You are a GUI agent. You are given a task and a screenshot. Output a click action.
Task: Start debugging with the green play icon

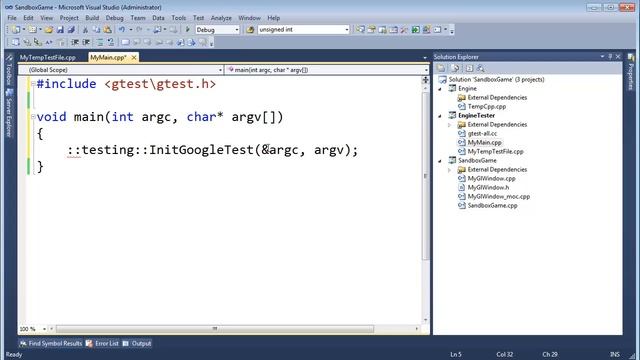188,30
